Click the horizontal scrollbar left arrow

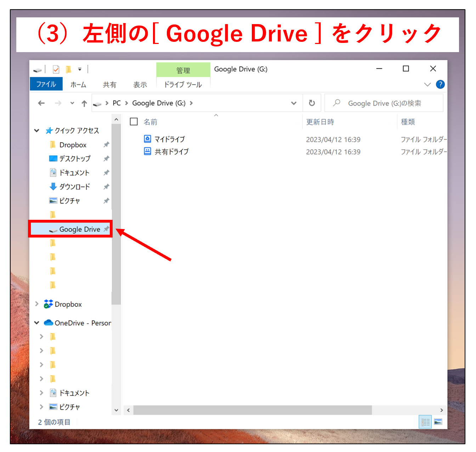pyautogui.click(x=128, y=410)
